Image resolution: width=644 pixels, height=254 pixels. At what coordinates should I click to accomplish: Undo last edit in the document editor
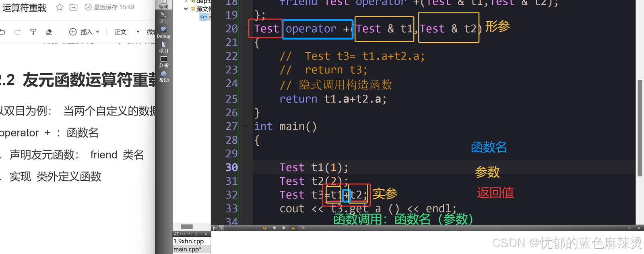(x=3, y=32)
